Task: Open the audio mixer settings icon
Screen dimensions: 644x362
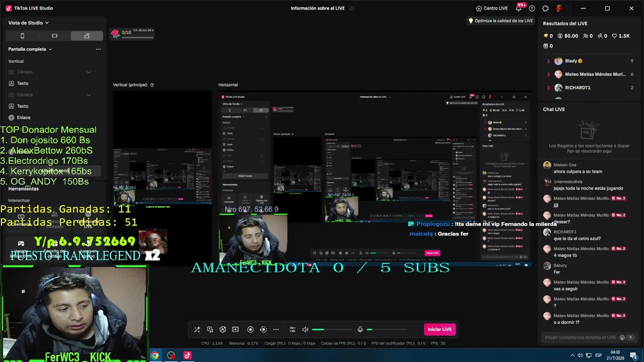Action: coord(292,329)
